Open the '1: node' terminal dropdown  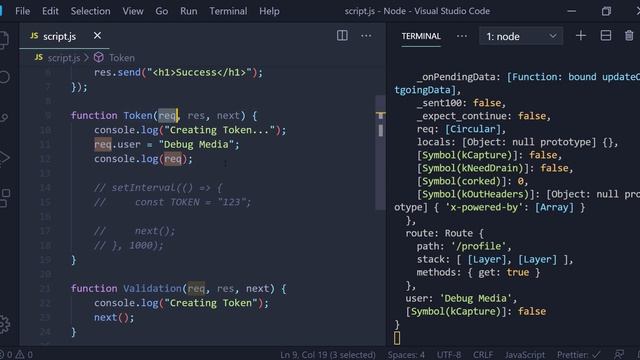click(521, 36)
